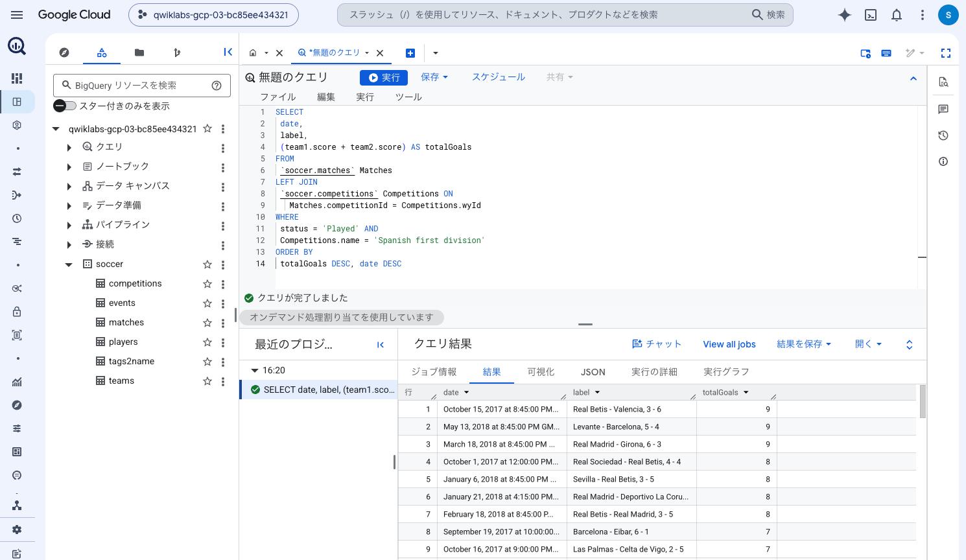Image resolution: width=966 pixels, height=560 pixels.
Task: Add a new query tab with plus icon
Action: 410,53
